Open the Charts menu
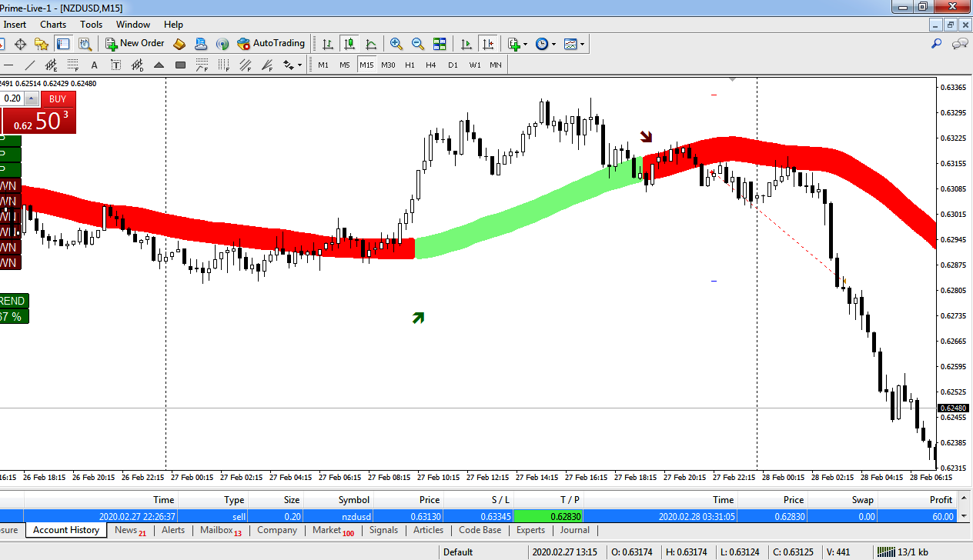The height and width of the screenshot is (560, 973). 53,25
